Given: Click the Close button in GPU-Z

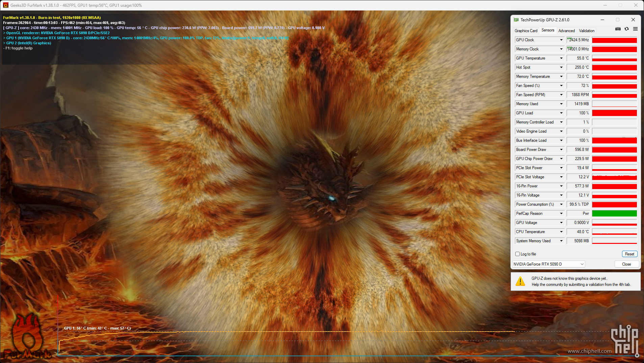Looking at the screenshot, I should tap(626, 264).
